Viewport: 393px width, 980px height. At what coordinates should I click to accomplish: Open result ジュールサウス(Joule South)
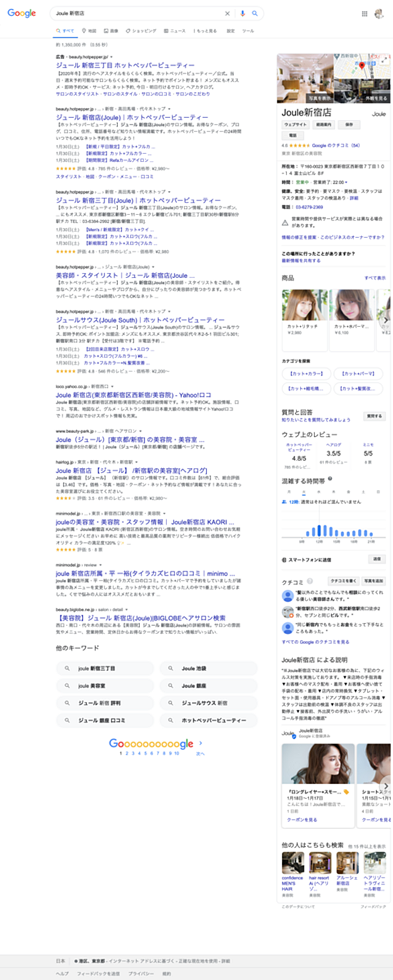[x=141, y=320]
